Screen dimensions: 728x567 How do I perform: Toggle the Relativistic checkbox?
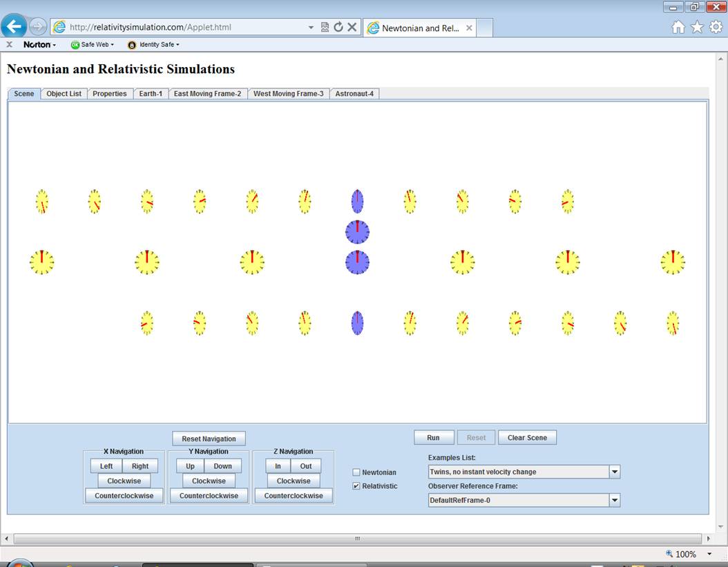(x=356, y=486)
